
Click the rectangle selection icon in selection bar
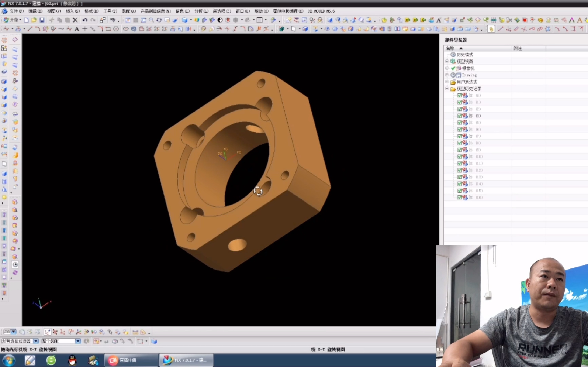140,341
